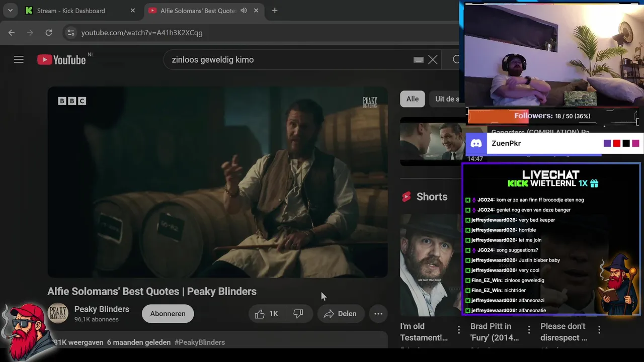Like the video with thumbs up
Viewport: 644px width, 362px height.
point(267,314)
